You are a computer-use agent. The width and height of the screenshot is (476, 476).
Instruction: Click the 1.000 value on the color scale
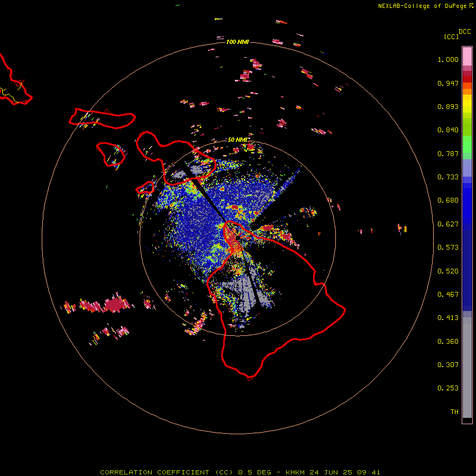tap(448, 59)
